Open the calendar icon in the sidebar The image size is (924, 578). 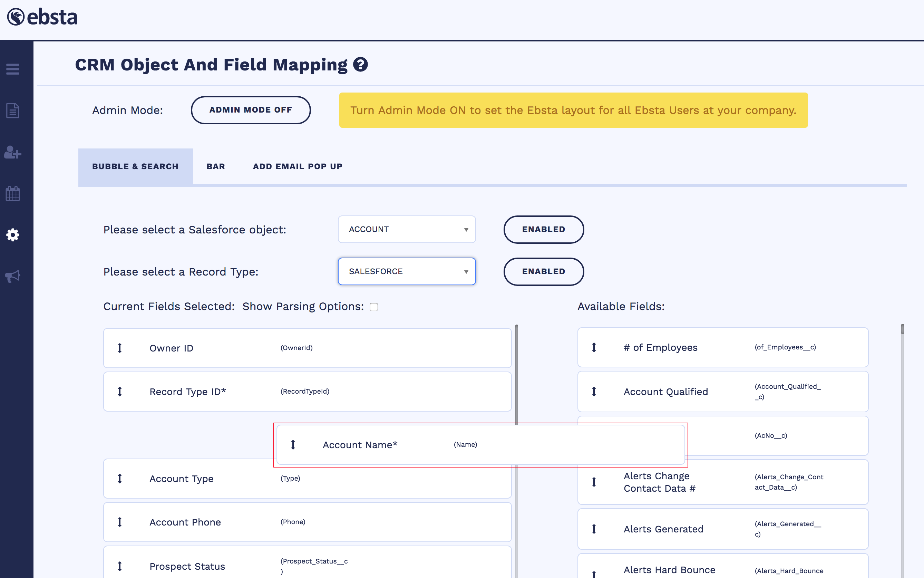[x=13, y=193]
